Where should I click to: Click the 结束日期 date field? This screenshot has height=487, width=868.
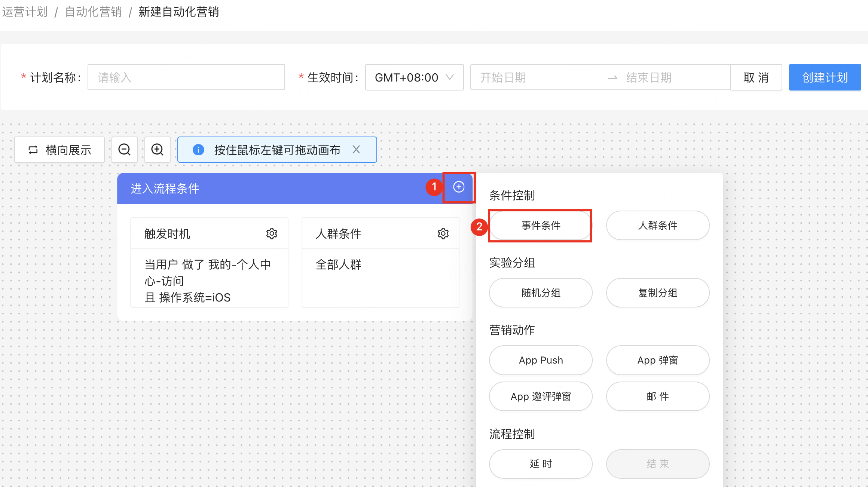pyautogui.click(x=649, y=77)
